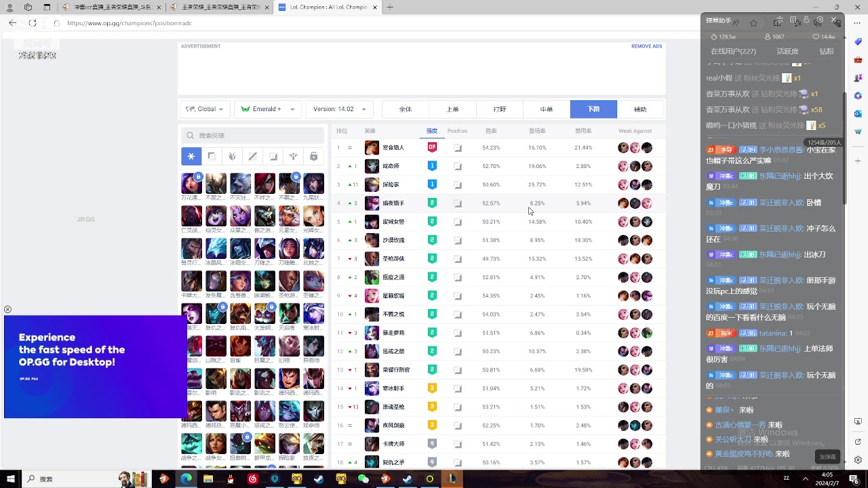Click the REMOVE ADS link
The height and width of the screenshot is (488, 868).
646,46
